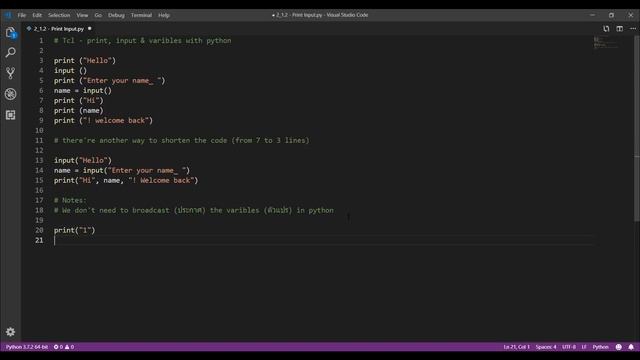Open the Search view in the activity bar
The height and width of the screenshot is (360, 640).
(11, 52)
